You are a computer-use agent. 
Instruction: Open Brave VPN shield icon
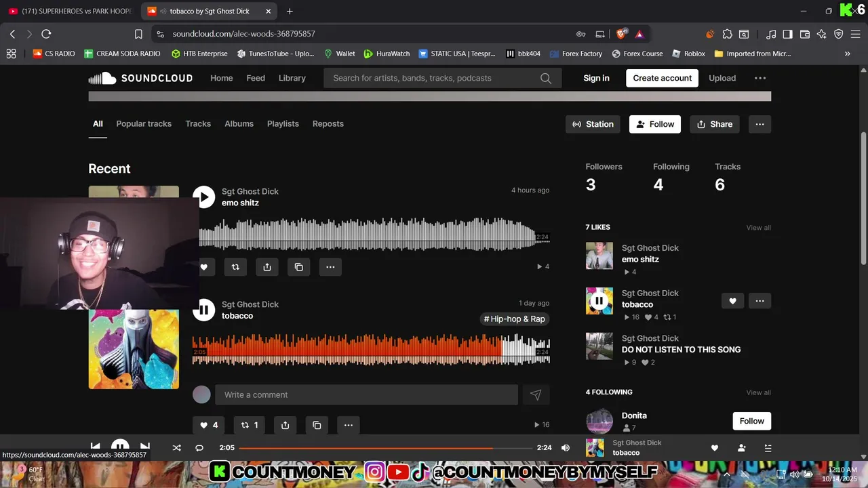839,34
